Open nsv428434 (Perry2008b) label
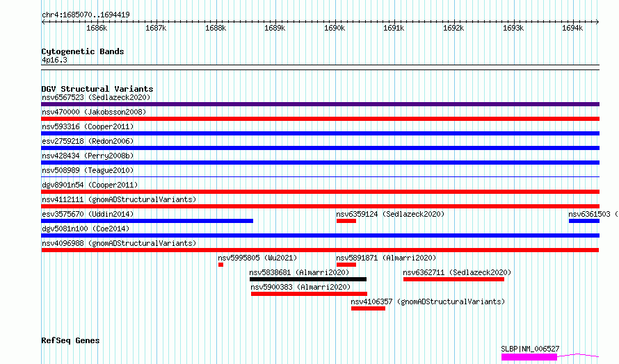 pos(88,156)
